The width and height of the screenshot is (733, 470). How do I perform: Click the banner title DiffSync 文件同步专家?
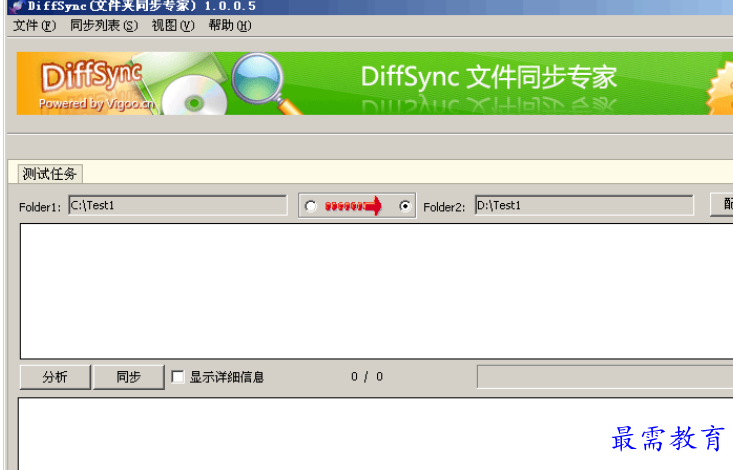(489, 77)
